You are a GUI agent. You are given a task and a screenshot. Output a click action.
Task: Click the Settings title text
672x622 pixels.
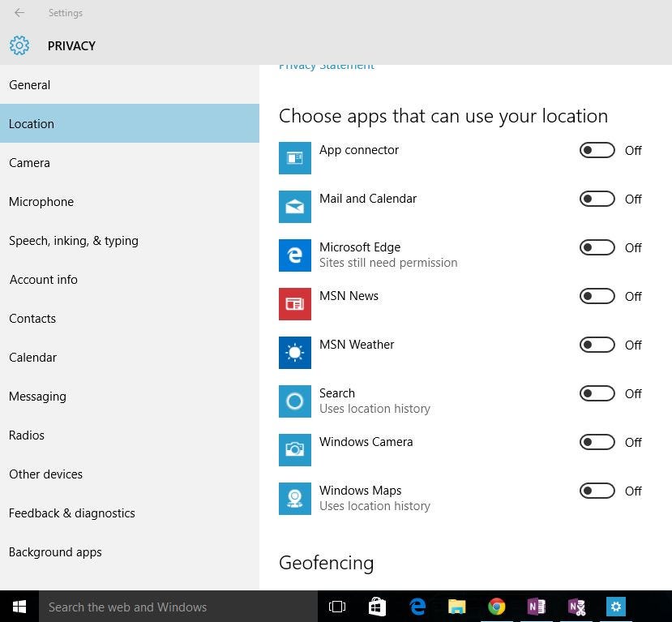click(66, 13)
